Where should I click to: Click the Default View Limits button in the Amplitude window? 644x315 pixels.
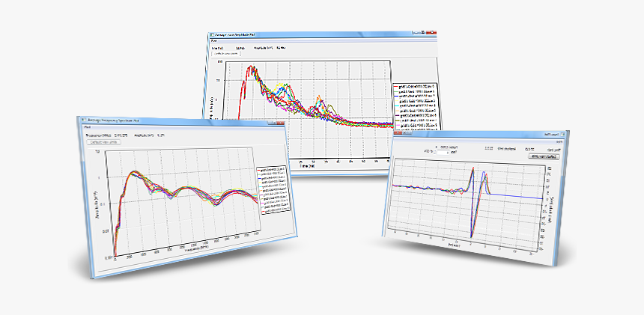[x=226, y=53]
